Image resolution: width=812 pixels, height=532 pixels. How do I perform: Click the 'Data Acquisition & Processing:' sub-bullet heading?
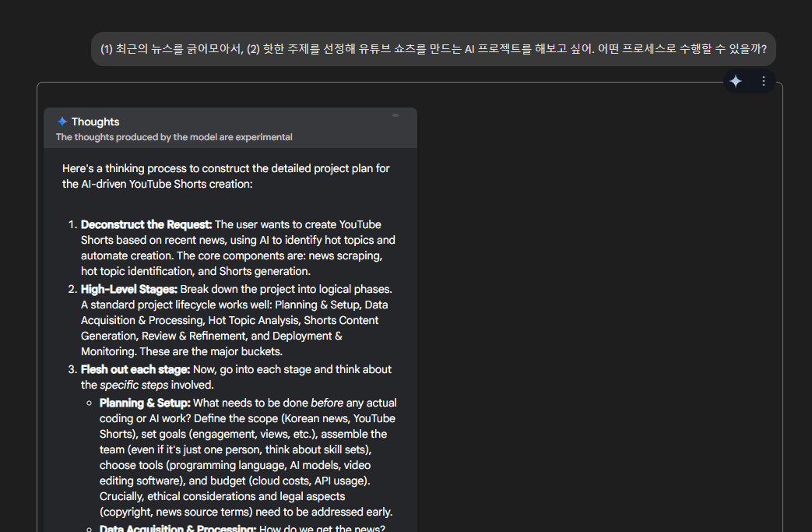click(178, 528)
